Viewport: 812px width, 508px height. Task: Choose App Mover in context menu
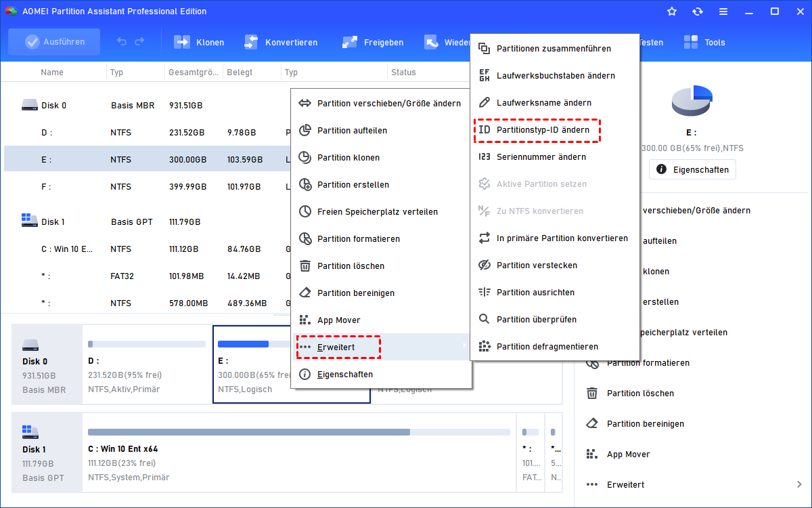[x=380, y=320]
